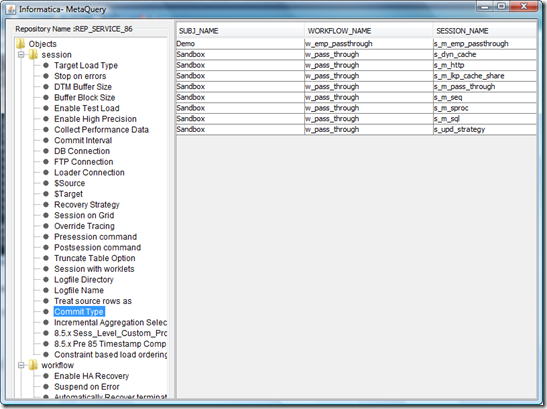The height and width of the screenshot is (409, 547).
Task: Choose Truncate Table Option item
Action: (95, 258)
